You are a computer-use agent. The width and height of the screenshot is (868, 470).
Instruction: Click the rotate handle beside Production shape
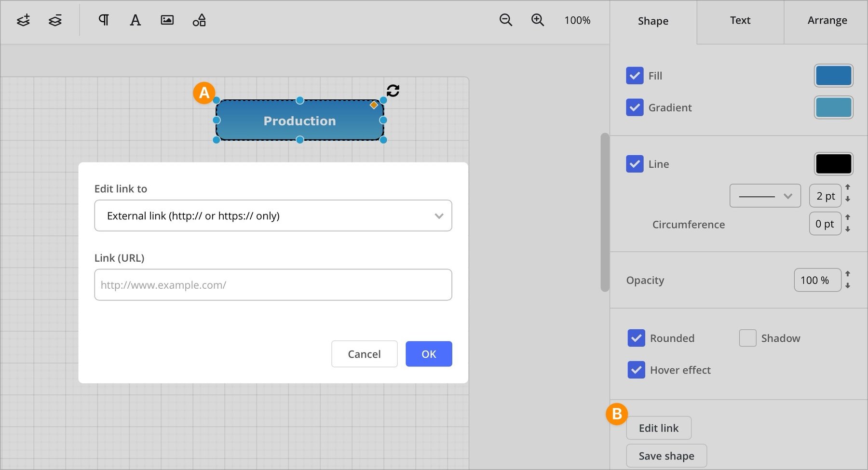pos(393,90)
